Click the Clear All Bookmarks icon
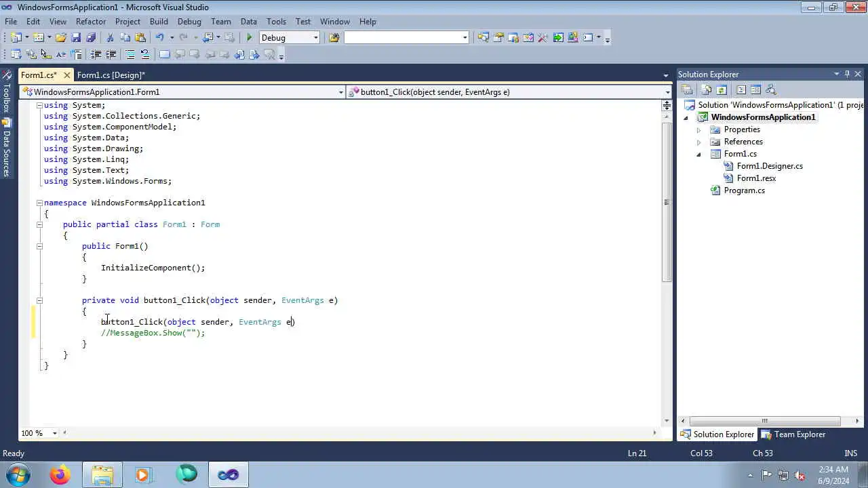The height and width of the screenshot is (488, 868). pos(270,55)
